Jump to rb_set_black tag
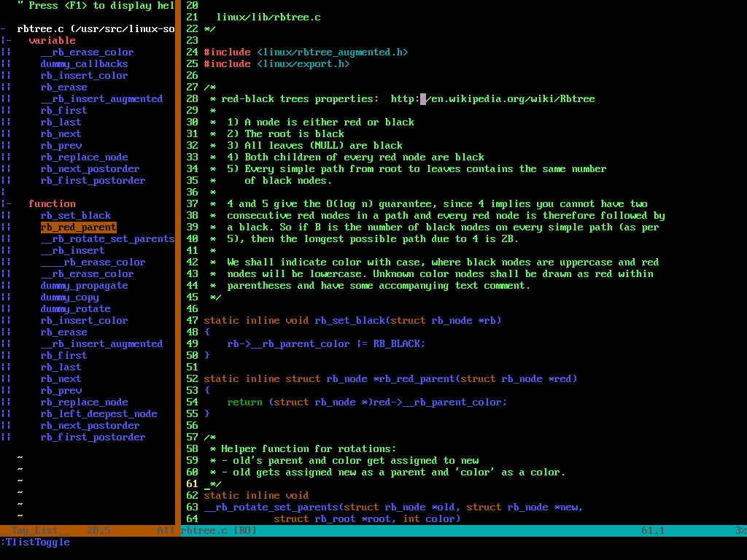747x560 pixels. click(x=75, y=216)
